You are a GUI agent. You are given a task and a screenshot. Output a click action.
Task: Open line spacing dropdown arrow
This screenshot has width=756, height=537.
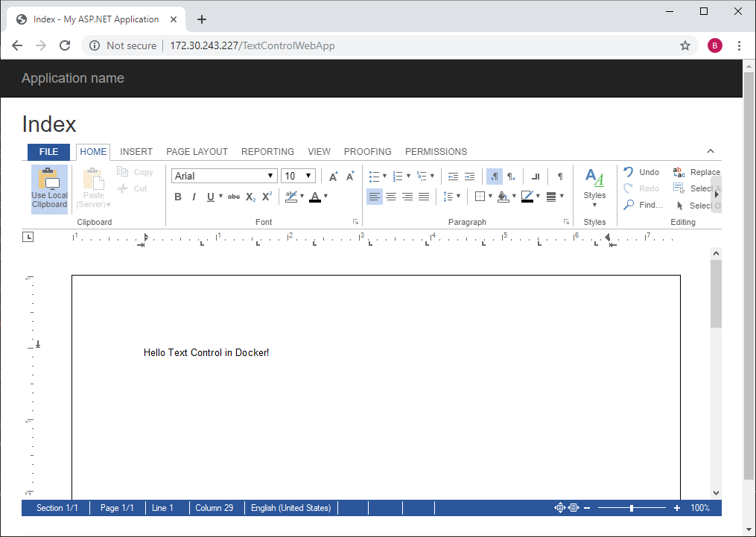click(x=459, y=196)
